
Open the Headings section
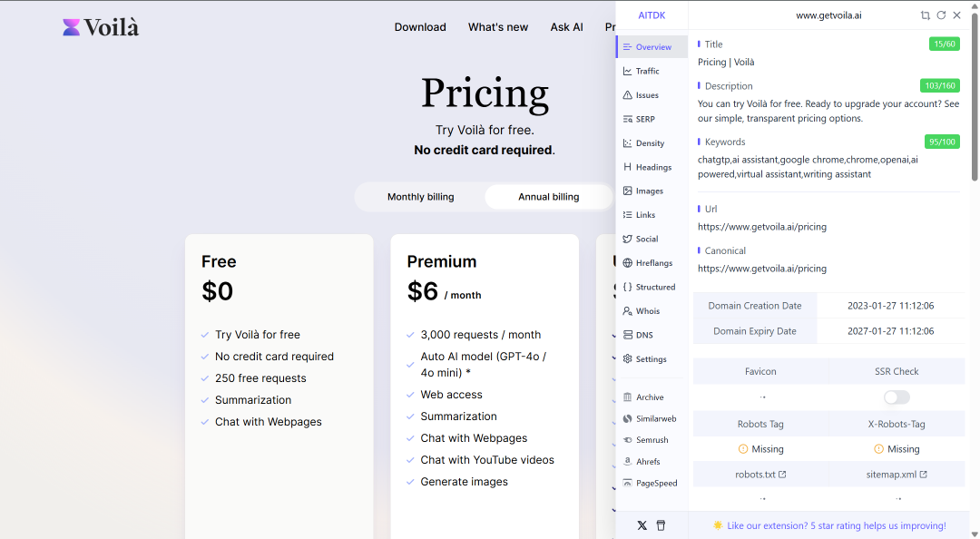(x=652, y=167)
